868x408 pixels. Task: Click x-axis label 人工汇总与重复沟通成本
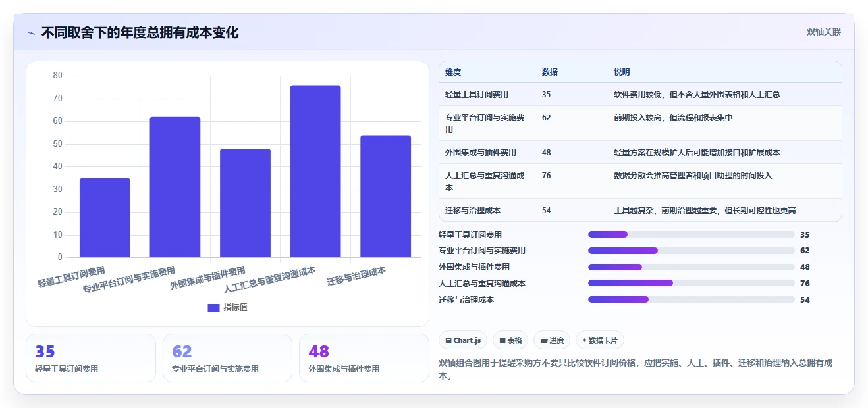[270, 280]
